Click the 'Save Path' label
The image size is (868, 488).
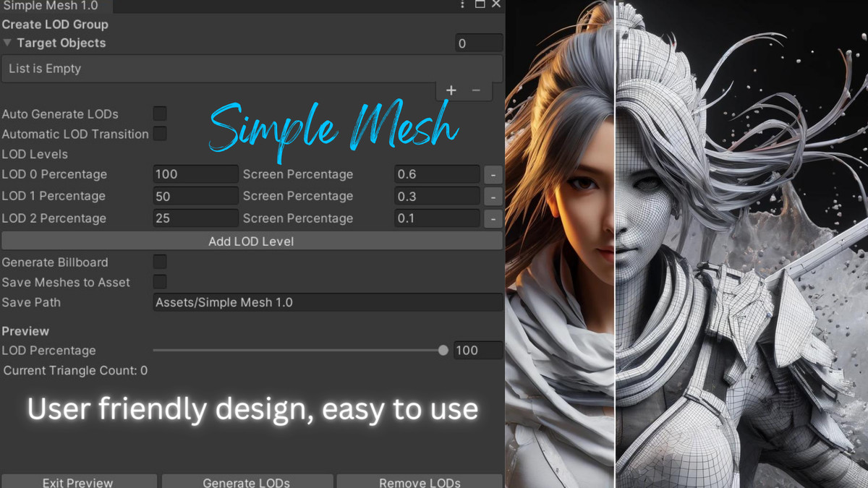click(x=31, y=302)
